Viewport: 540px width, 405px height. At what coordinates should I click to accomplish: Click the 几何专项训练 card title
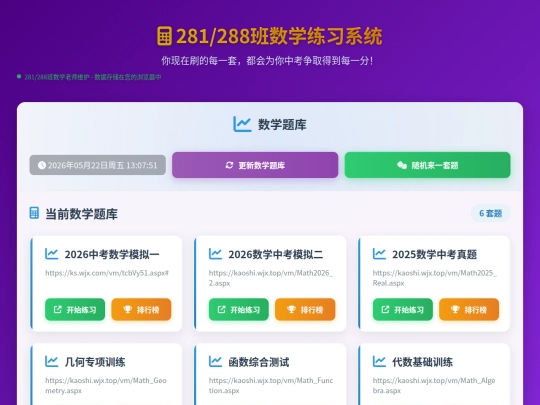[x=95, y=362]
